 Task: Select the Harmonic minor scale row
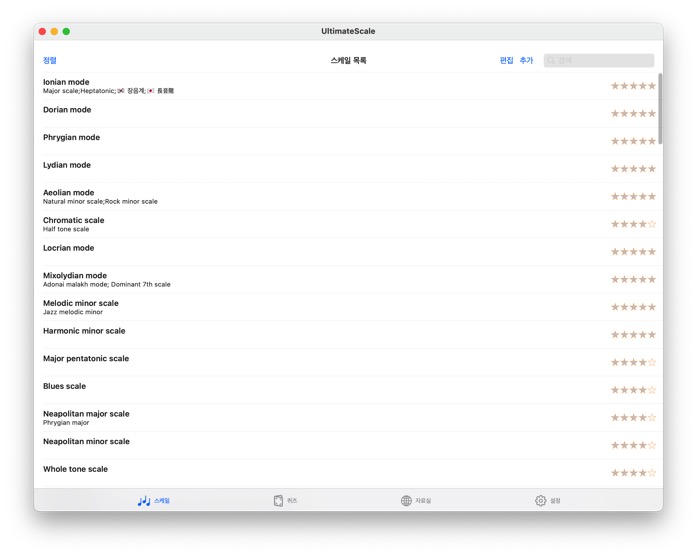point(300,334)
